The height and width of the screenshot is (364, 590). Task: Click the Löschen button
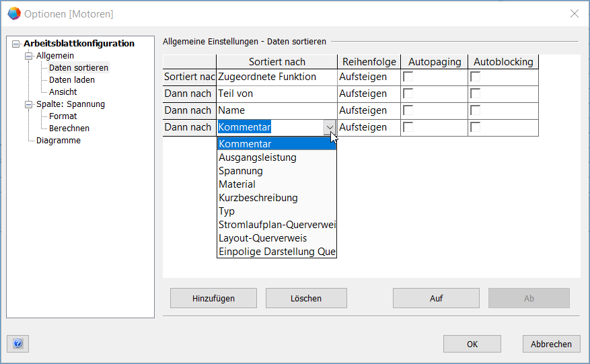click(x=306, y=298)
